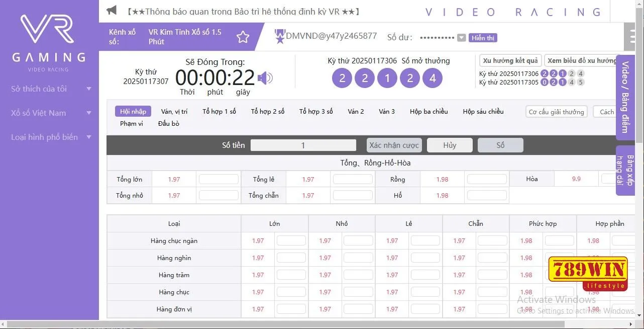Click the Xác nhận cược button
The image size is (644, 329).
click(x=394, y=145)
